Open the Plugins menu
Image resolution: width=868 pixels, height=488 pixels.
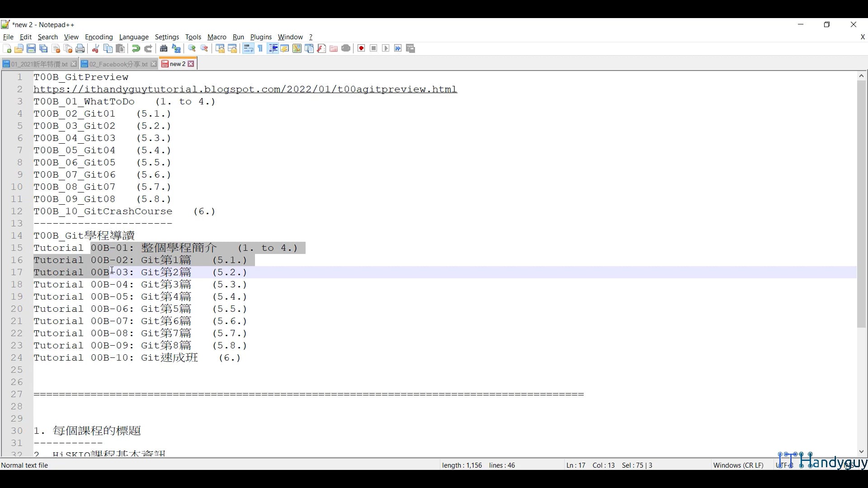pos(261,37)
